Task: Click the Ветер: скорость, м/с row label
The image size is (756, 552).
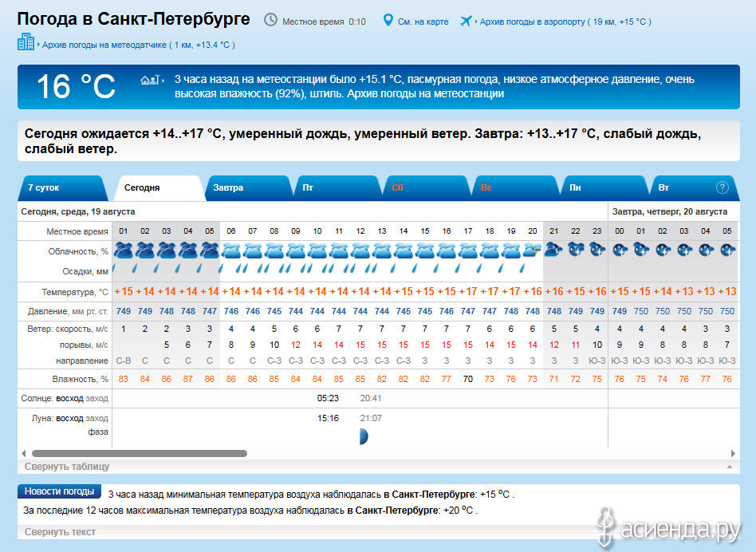Action: (x=68, y=329)
